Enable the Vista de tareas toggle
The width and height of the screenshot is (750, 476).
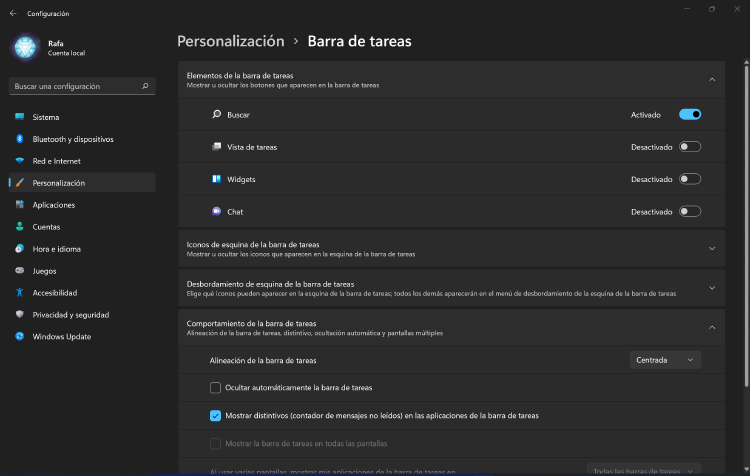coord(690,147)
